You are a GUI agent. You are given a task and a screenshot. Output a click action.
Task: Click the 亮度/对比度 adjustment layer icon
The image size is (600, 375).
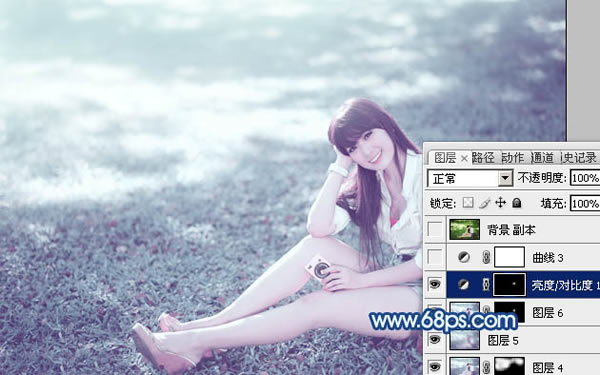coord(464,284)
